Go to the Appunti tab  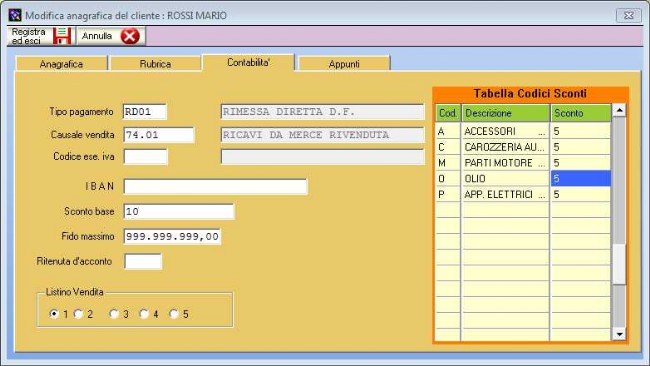[x=344, y=64]
